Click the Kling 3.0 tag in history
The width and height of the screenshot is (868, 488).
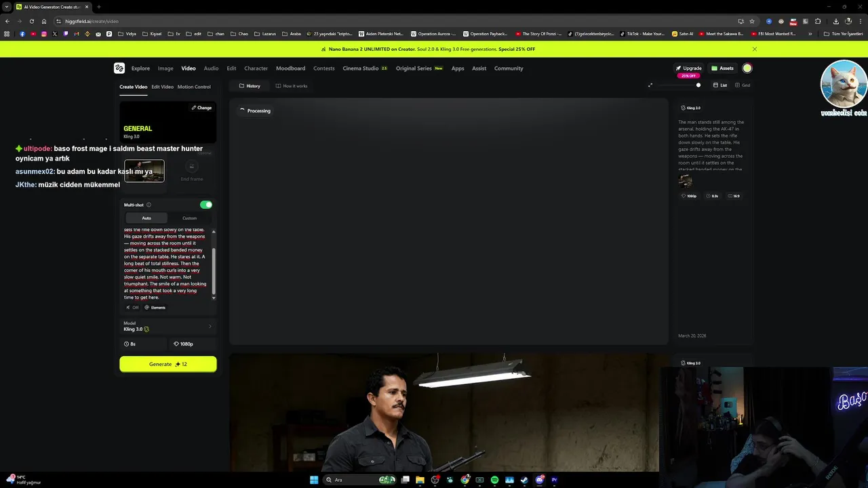pos(690,108)
